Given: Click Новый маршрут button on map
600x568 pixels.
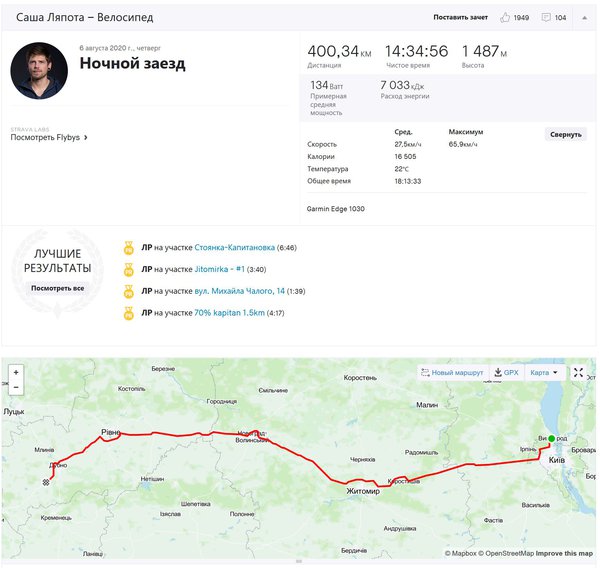Looking at the screenshot, I should [x=453, y=372].
